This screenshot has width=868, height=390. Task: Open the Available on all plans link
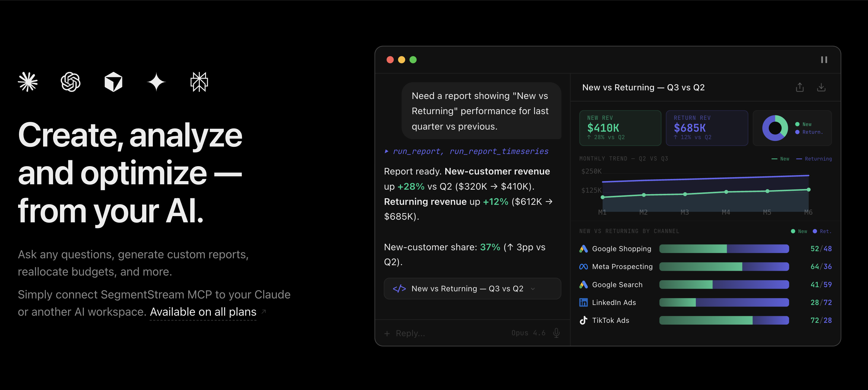[203, 312]
